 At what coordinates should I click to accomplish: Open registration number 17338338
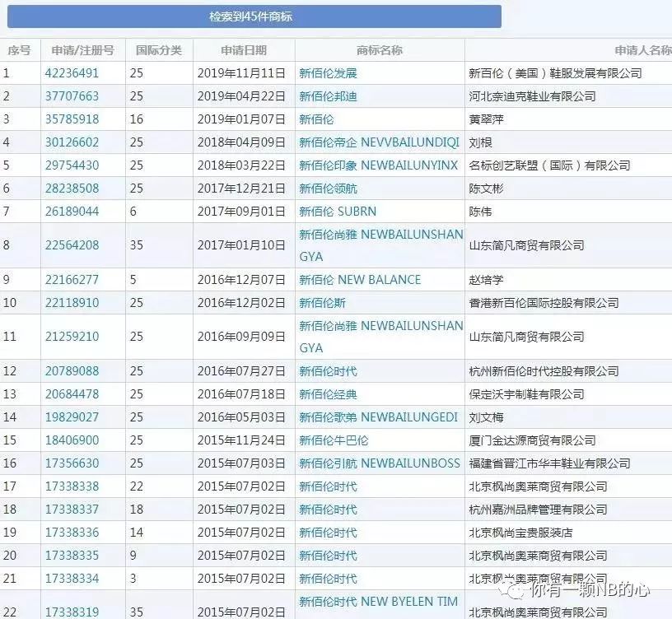pyautogui.click(x=72, y=486)
